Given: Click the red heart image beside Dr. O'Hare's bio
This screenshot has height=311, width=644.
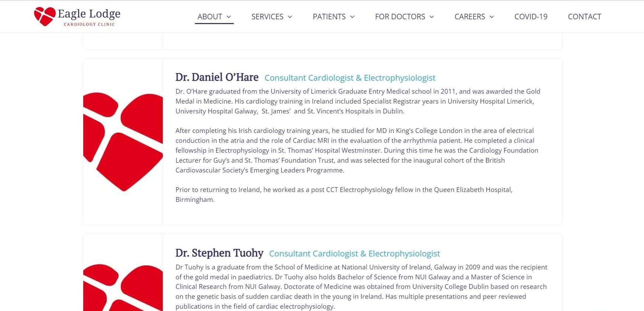Looking at the screenshot, I should (123, 141).
